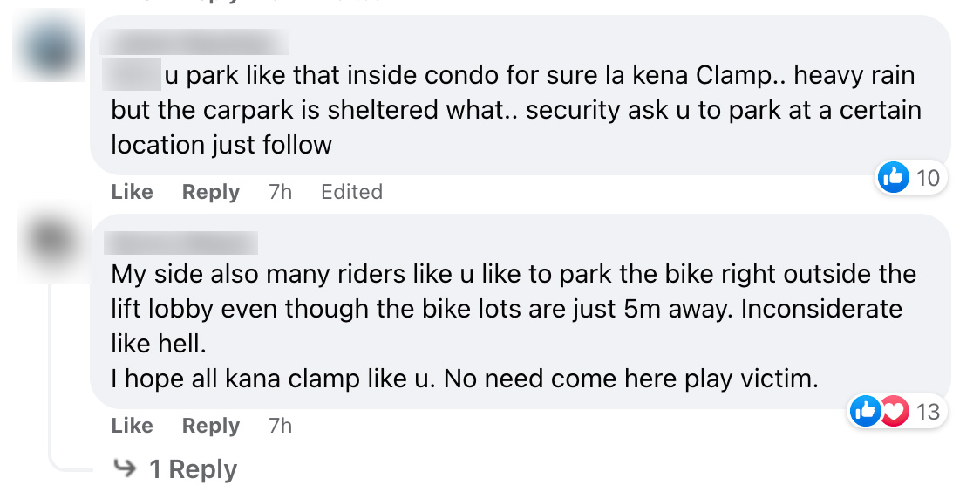The width and height of the screenshot is (980, 499).
Task: Open the 7h timestamp on the first comment
Action: click(280, 191)
